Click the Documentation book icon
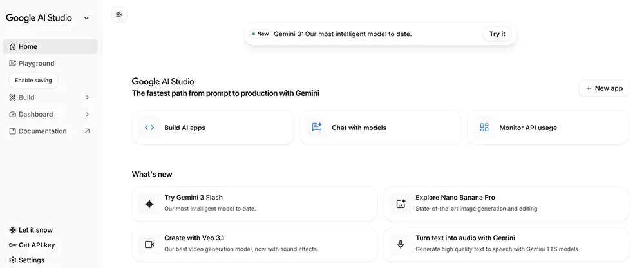Viewport: 644px width, 268px height. (13, 131)
